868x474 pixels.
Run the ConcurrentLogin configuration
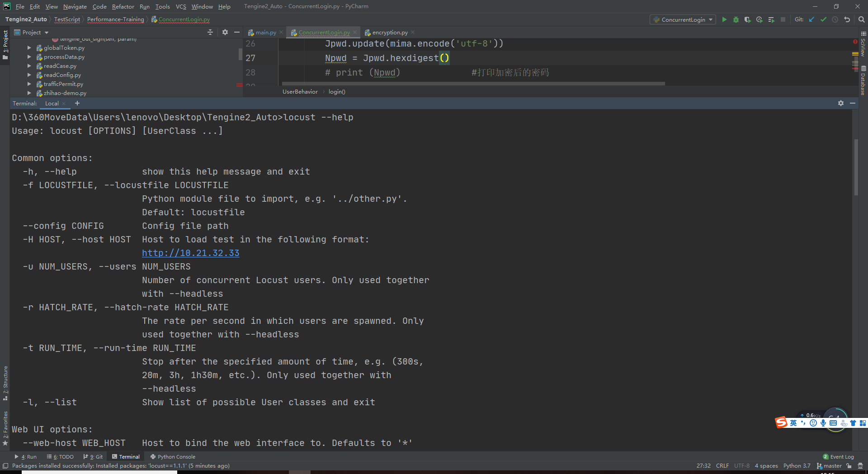[x=724, y=19]
